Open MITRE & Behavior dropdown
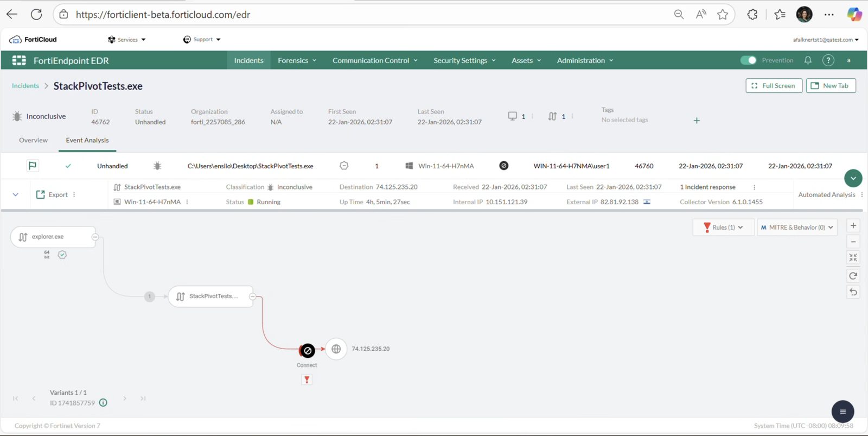This screenshot has height=436, width=868. (x=797, y=228)
